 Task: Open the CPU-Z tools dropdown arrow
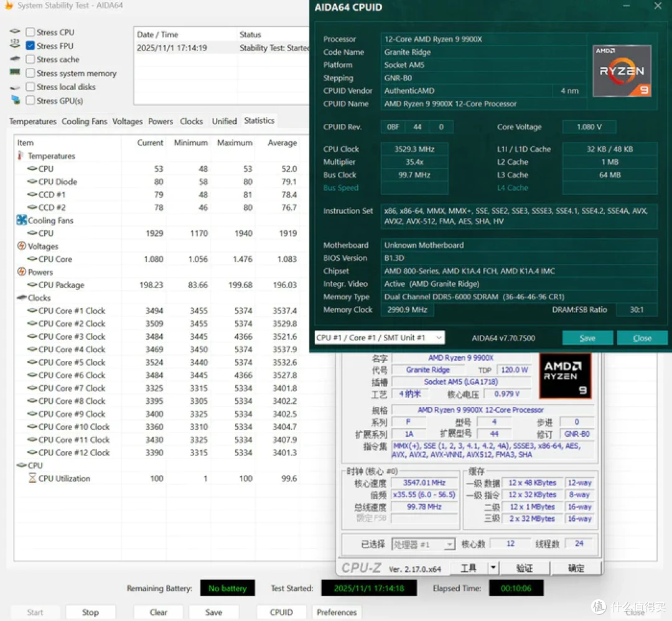493,568
